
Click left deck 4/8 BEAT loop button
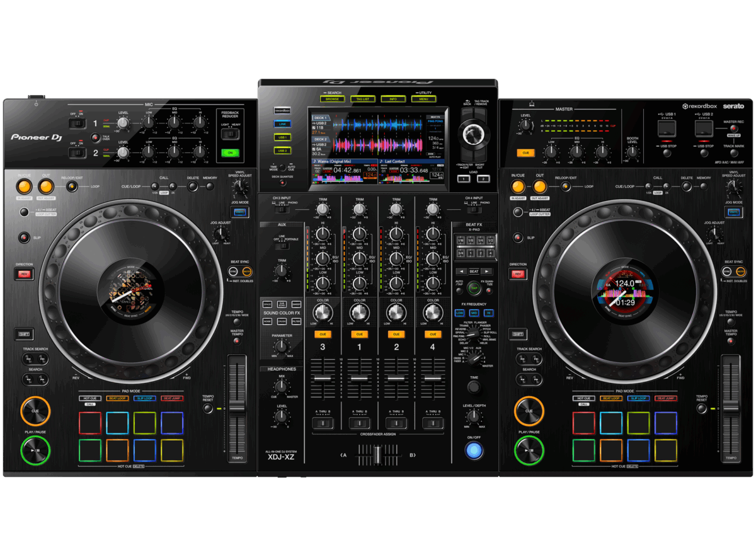24,212
